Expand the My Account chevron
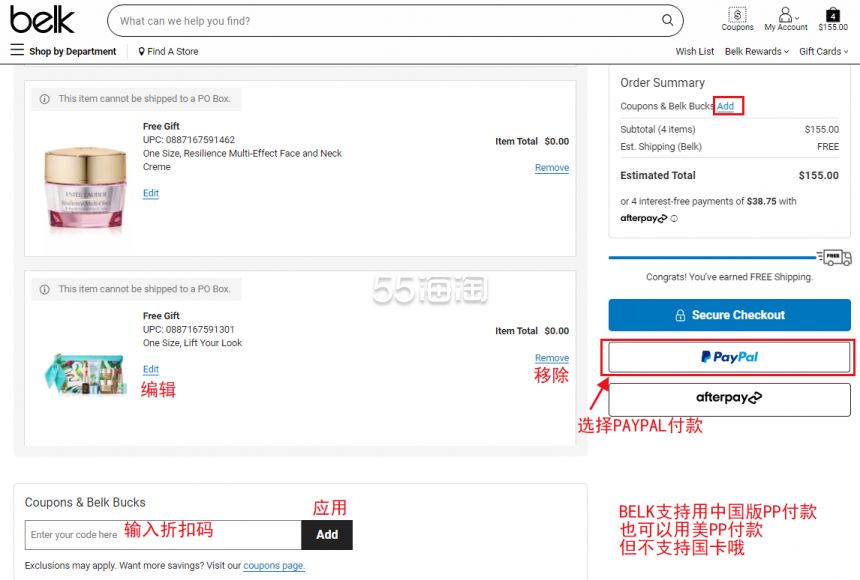Viewport: 860px width, 580px height. (797, 18)
